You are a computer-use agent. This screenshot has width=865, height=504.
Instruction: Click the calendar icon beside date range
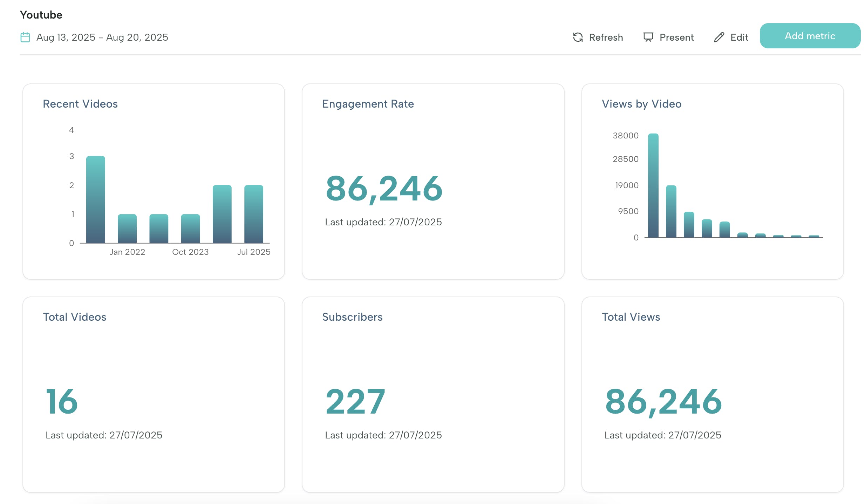(x=25, y=37)
